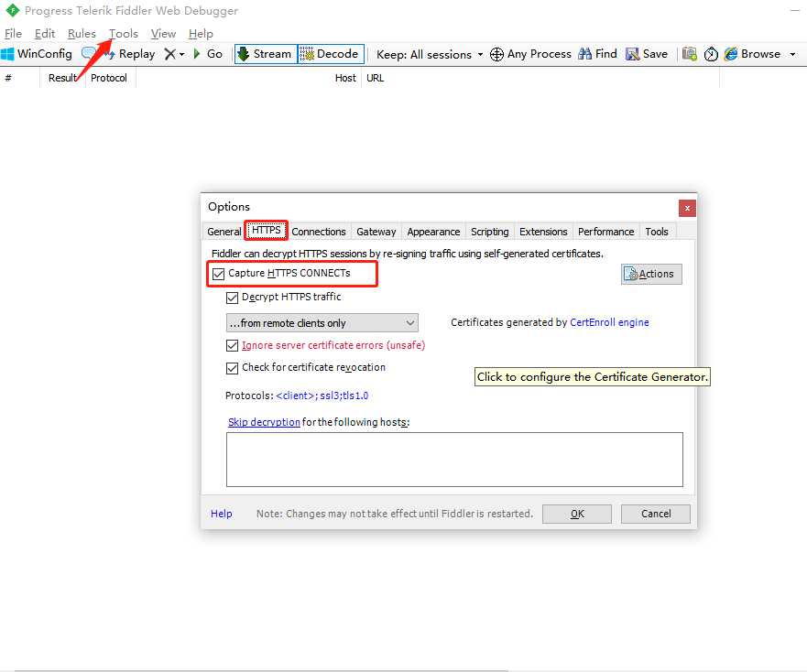Screen dimensions: 807x672
Task: Minimize the Fiddler window
Action: (795, 10)
